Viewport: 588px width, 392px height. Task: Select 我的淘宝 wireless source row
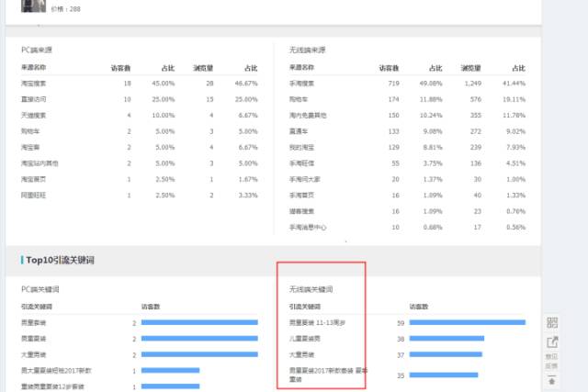click(x=407, y=147)
